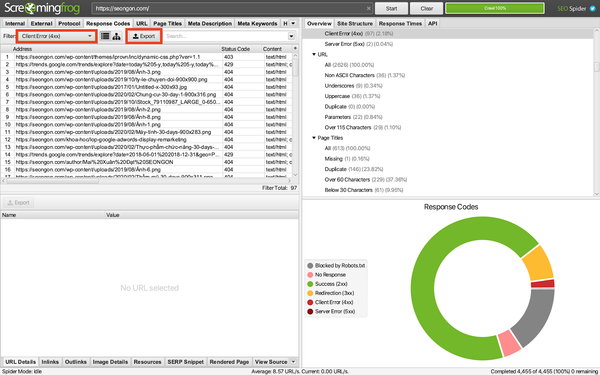Select Uppercase under URL section
The image size is (600, 375).
tap(352, 96)
